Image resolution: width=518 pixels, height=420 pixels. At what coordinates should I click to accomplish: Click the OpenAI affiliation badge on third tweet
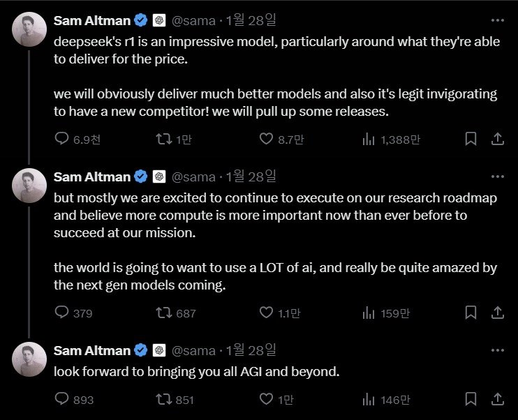[159, 350]
